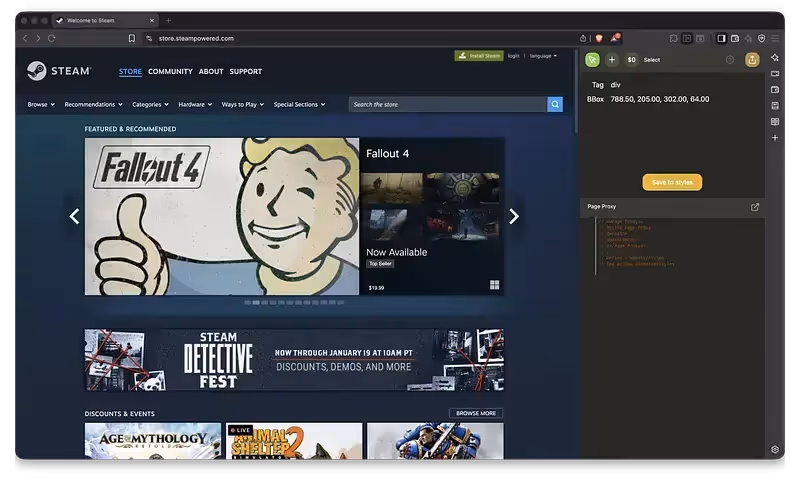Viewport: 800px width, 478px height.
Task: Add a new item to sidebar with plus
Action: click(x=775, y=138)
